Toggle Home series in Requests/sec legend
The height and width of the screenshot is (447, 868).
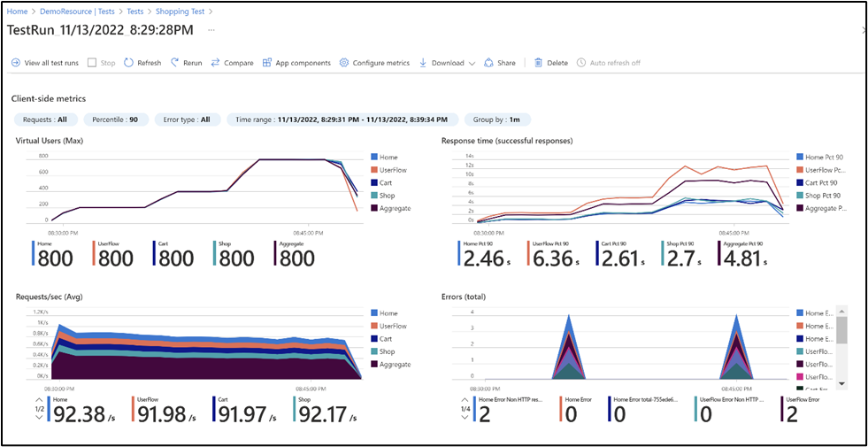(384, 313)
